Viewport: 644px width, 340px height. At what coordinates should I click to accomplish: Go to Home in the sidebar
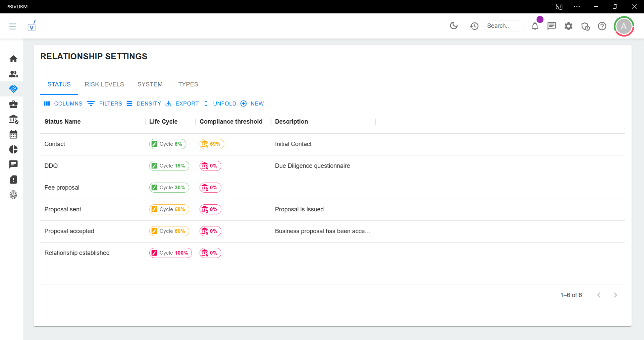point(13,59)
